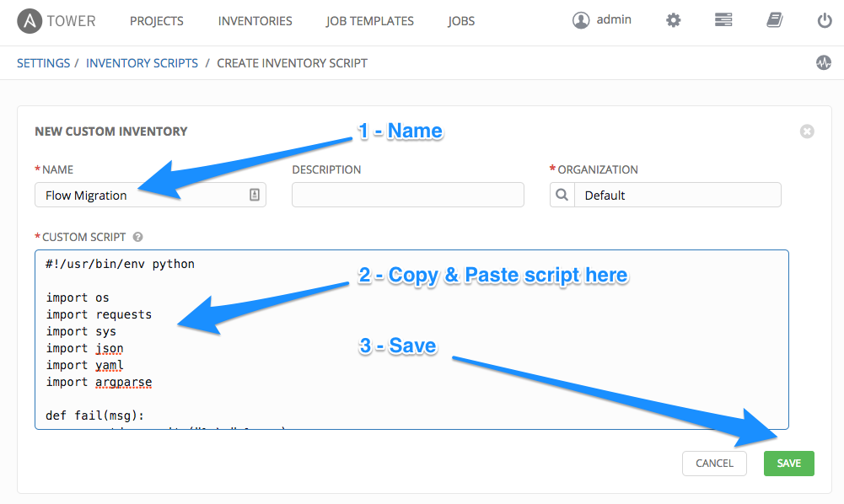Click the Cancel button
Screen dimensions: 844x504
point(714,463)
